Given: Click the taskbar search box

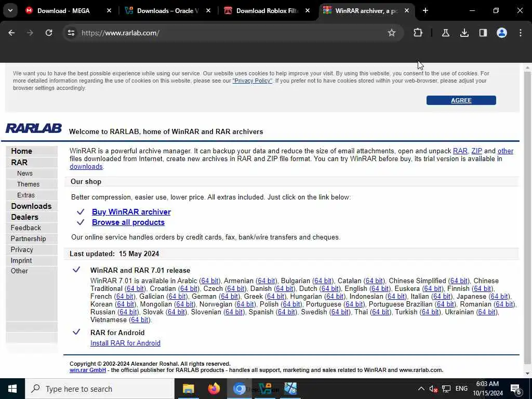Looking at the screenshot, I should click(99, 389).
